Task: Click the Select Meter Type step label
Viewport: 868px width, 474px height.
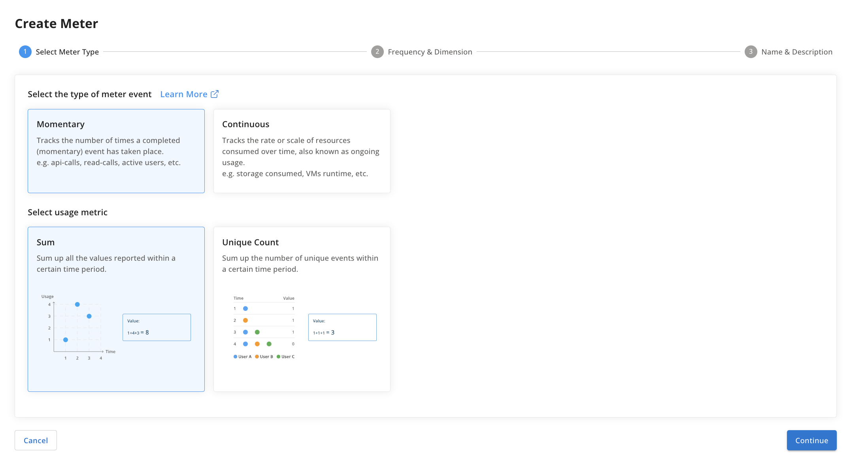Action: click(x=67, y=52)
